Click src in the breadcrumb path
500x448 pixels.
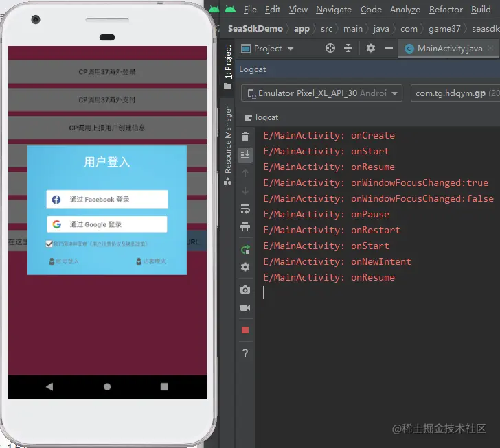tap(326, 29)
